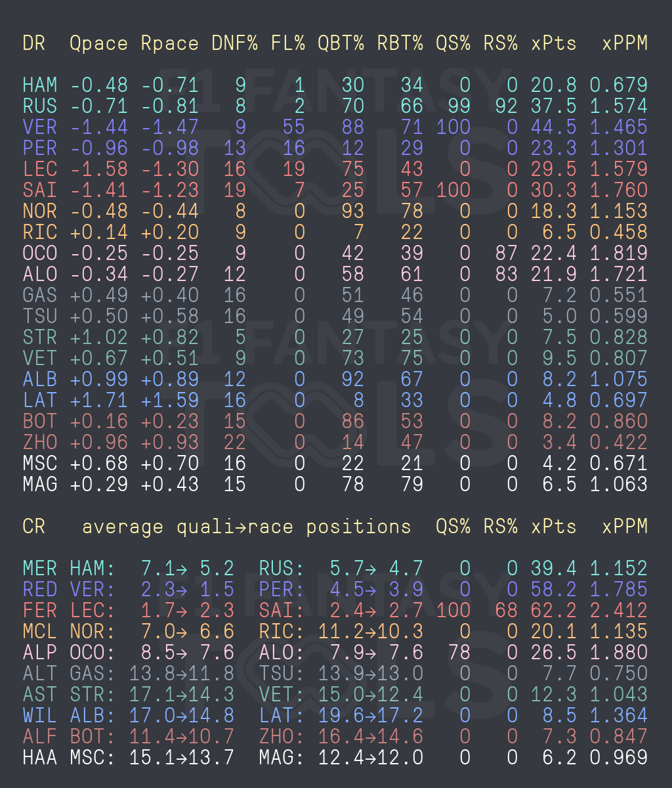Viewport: 672px width, 788px height.
Task: Sort drivers by Rpace column
Action: point(169,43)
